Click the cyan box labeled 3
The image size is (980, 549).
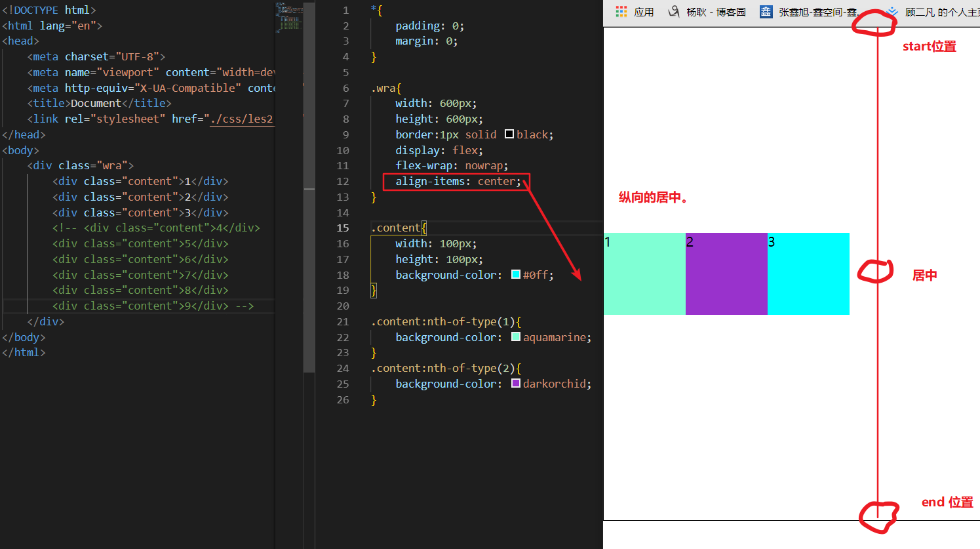click(808, 274)
